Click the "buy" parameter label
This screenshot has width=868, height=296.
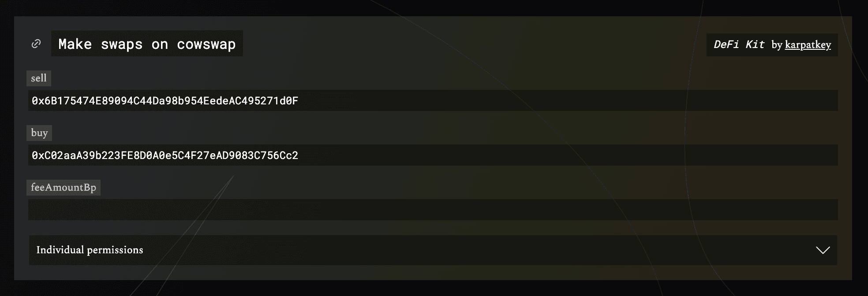(39, 133)
